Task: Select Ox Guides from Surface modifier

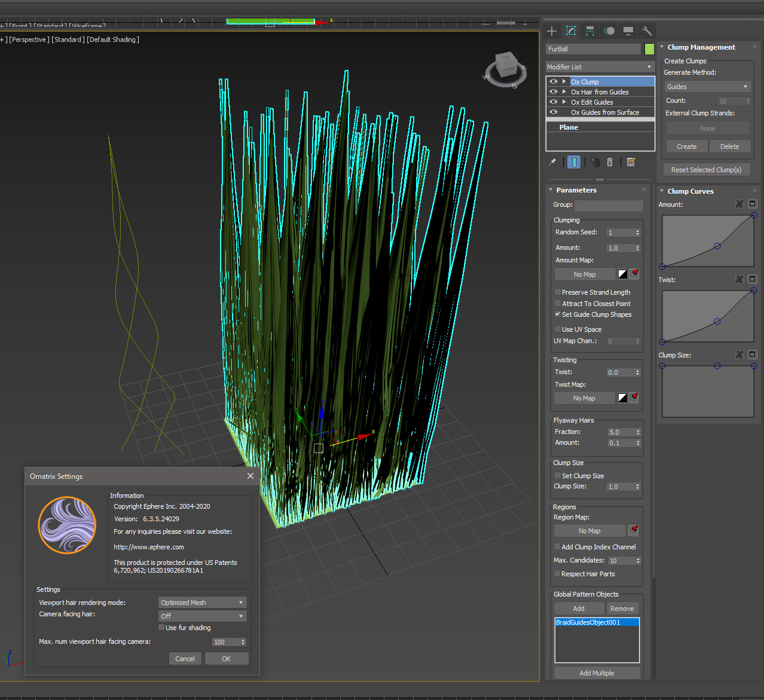Action: [x=604, y=112]
